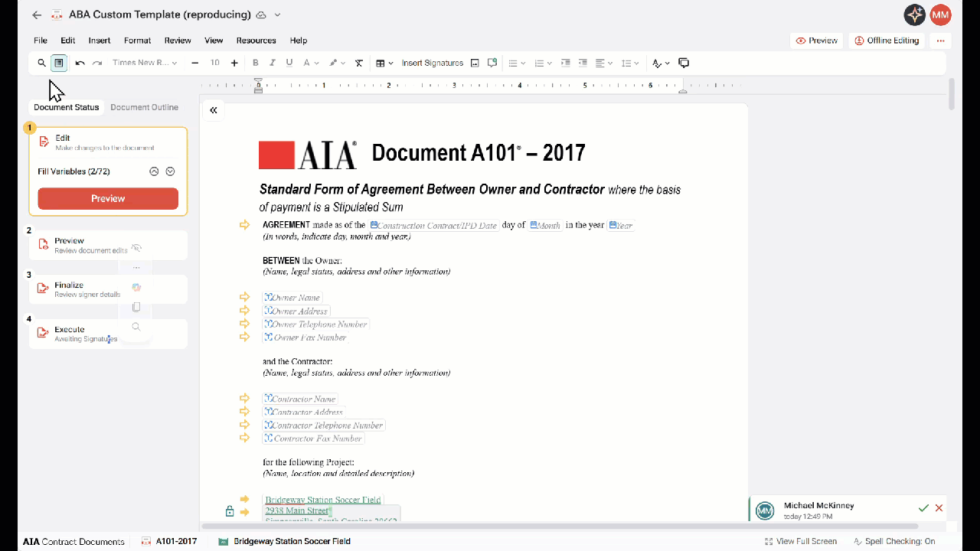Click the Redo arrow
This screenshot has height=551, width=980.
pos(97,63)
